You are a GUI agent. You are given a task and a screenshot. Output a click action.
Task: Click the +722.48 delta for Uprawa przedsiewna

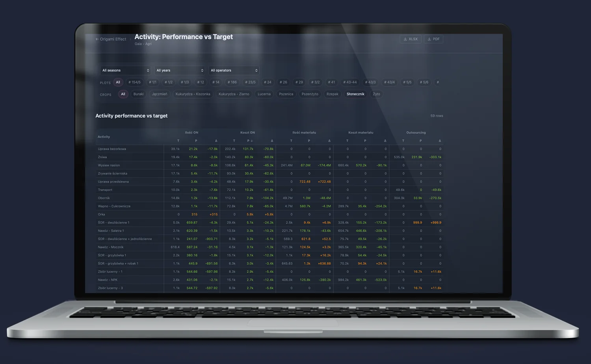coord(324,182)
